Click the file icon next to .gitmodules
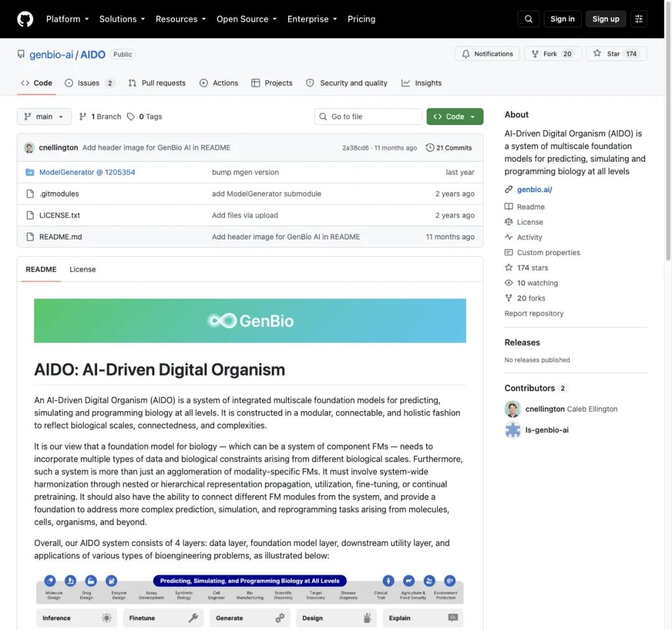The image size is (672, 630). tap(30, 193)
